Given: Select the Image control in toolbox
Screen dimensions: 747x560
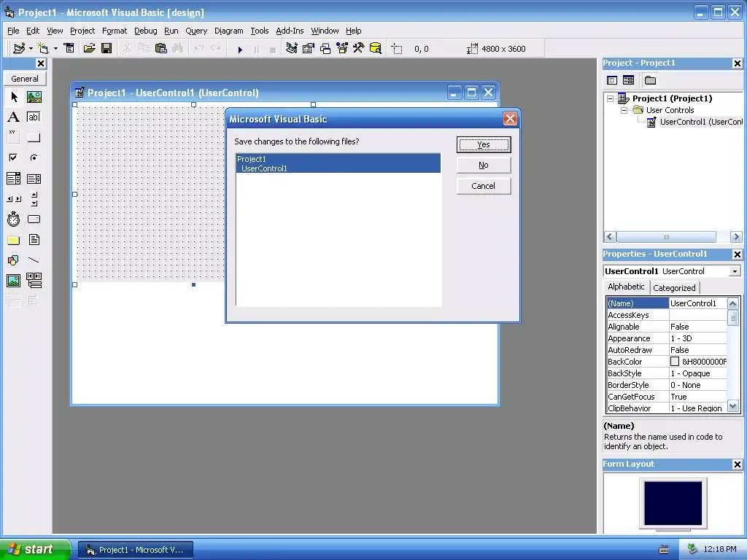Looking at the screenshot, I should [14, 281].
